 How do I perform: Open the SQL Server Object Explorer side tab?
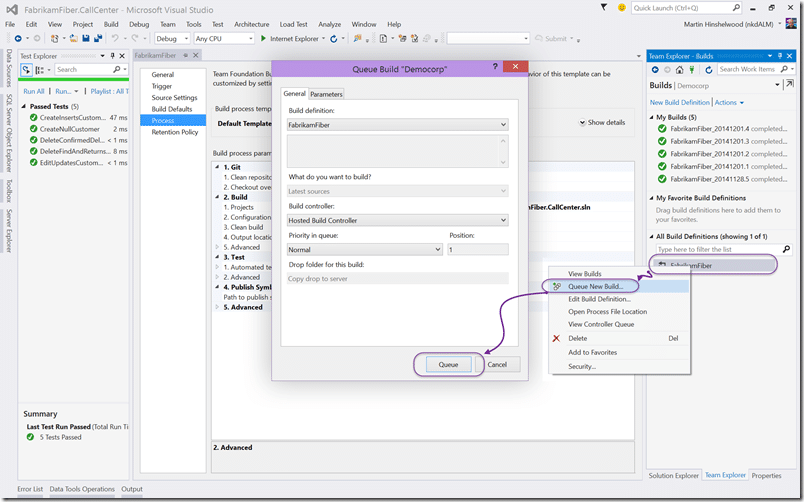[9, 133]
